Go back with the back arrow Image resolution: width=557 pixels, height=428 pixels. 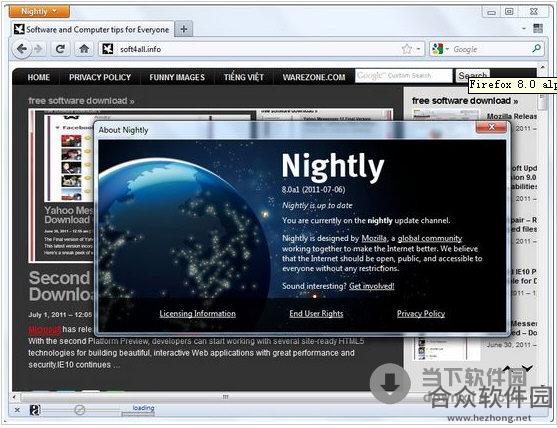pyautogui.click(x=22, y=49)
